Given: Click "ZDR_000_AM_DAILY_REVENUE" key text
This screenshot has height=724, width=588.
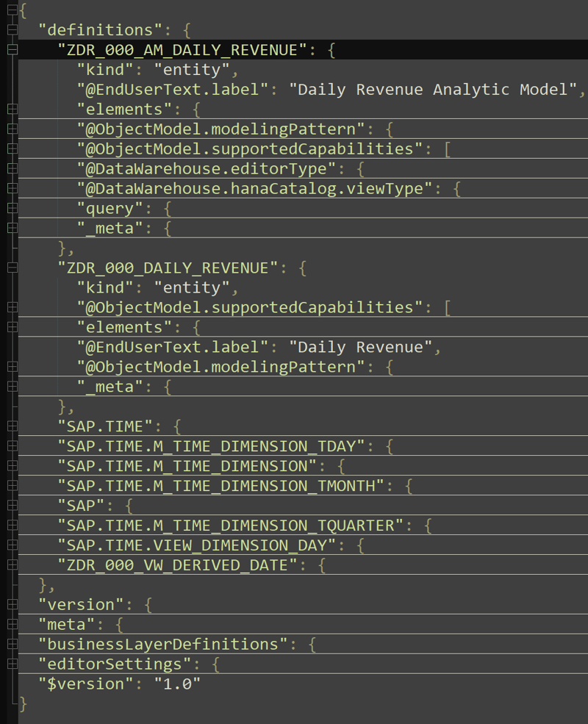Looking at the screenshot, I should [x=182, y=50].
